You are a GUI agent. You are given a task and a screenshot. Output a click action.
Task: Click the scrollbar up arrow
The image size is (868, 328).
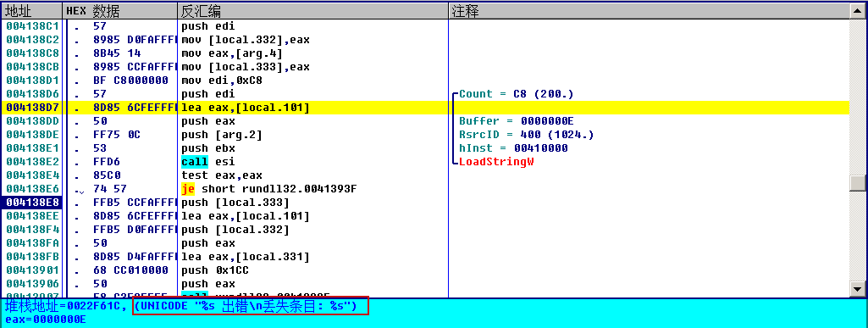point(858,11)
